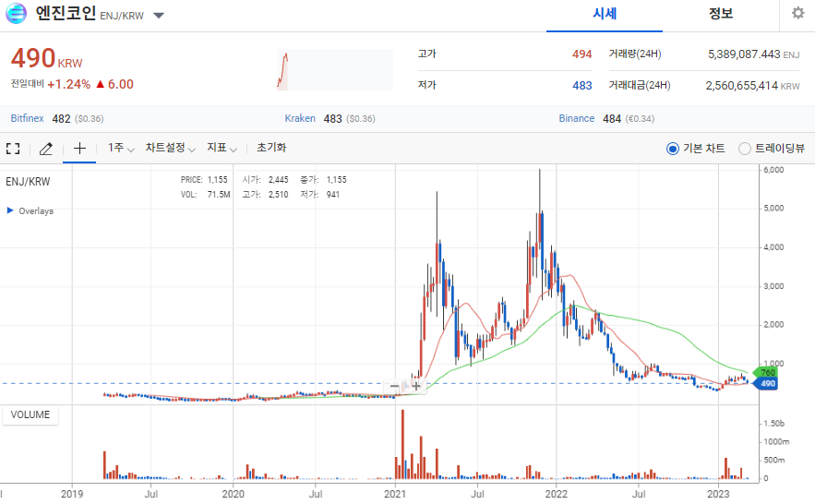The width and height of the screenshot is (815, 504).
Task: Open the 차트설정 dropdown
Action: click(x=170, y=148)
